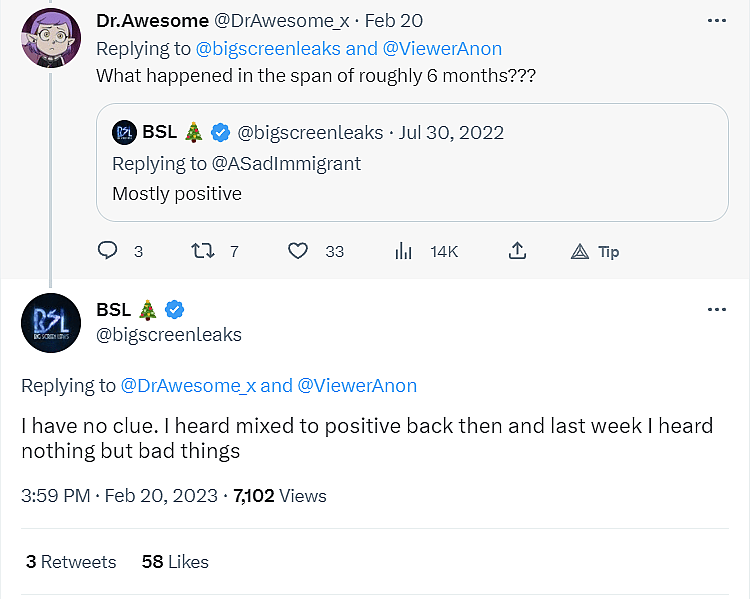Click the @DrAwesome_x and @ViewerAnon reply link
This screenshot has height=599, width=754.
(x=268, y=385)
